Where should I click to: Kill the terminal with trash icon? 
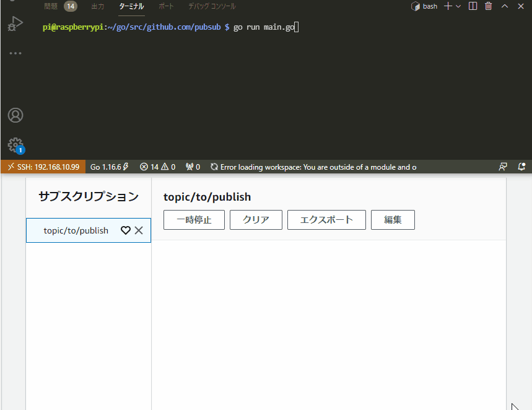pyautogui.click(x=488, y=6)
